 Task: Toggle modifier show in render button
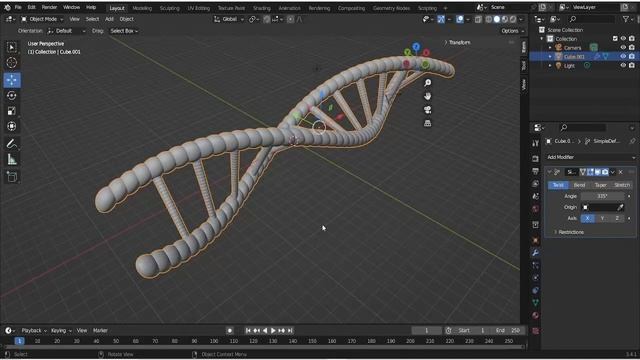click(x=605, y=172)
